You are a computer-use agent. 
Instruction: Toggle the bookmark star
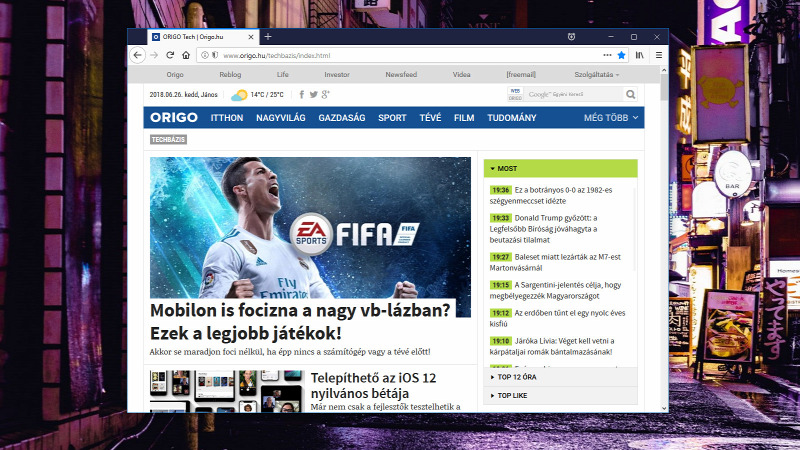[x=621, y=55]
